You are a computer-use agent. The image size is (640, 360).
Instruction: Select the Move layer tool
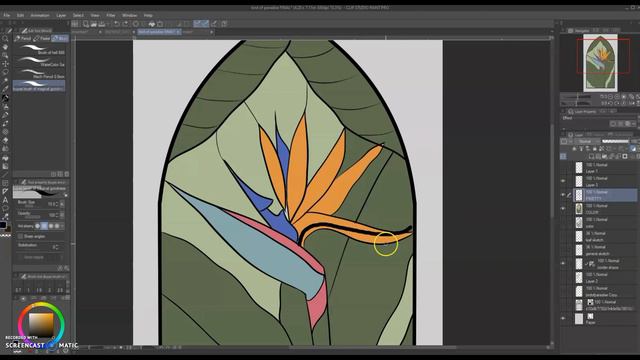pos(5,64)
